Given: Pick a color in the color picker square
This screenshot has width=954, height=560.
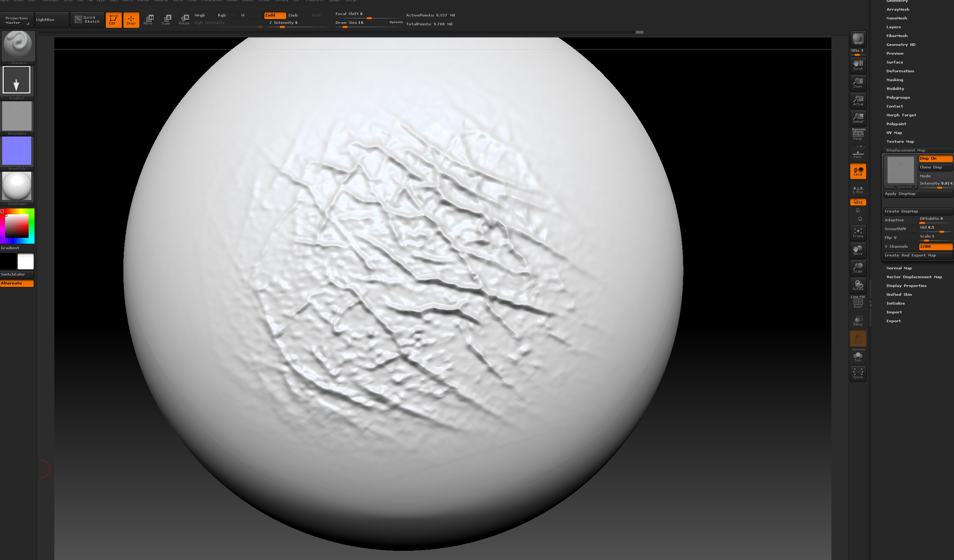Looking at the screenshot, I should click(17, 226).
